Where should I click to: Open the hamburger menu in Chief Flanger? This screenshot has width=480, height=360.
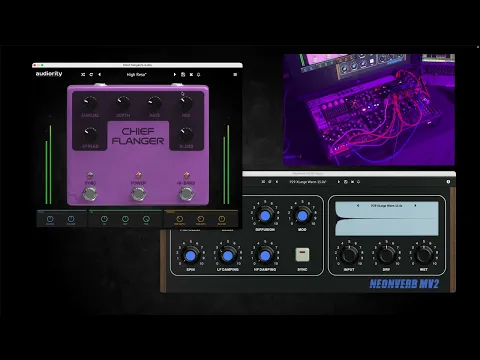click(x=235, y=75)
